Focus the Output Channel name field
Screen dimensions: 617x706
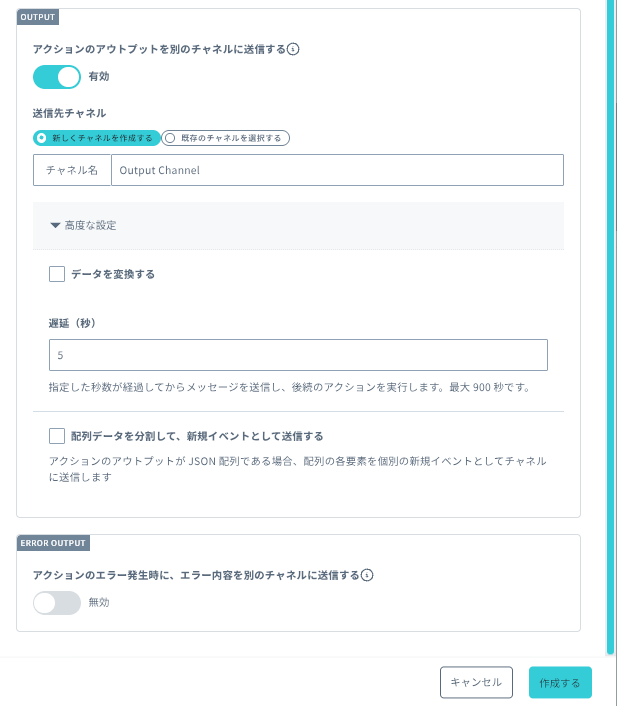pyautogui.click(x=337, y=170)
